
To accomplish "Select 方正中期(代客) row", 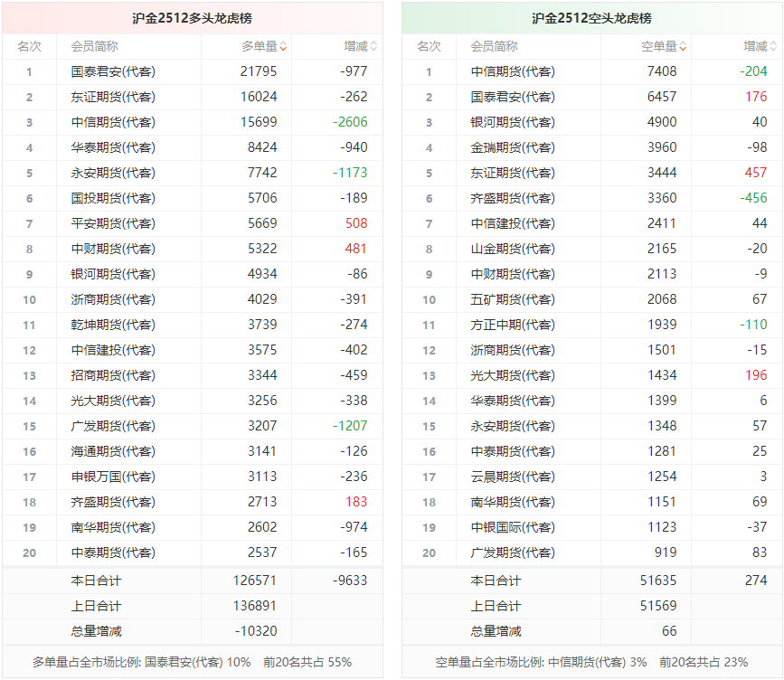I will click(592, 325).
